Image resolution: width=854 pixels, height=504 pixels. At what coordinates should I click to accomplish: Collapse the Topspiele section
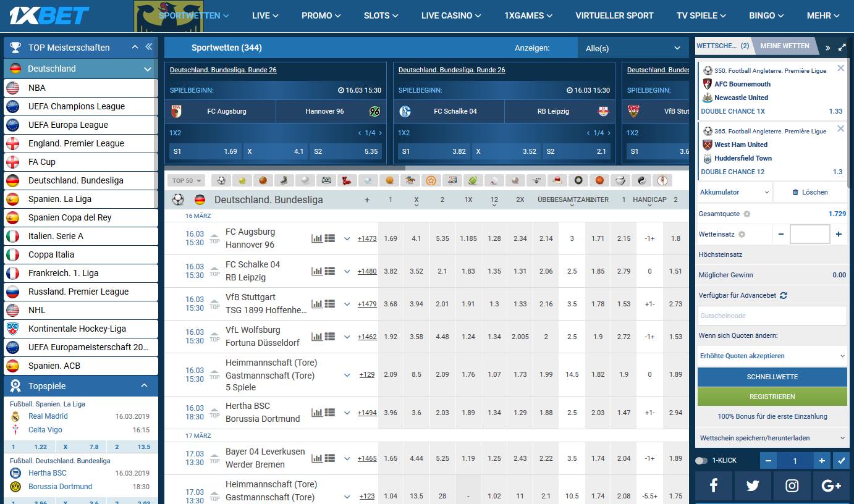tap(144, 385)
